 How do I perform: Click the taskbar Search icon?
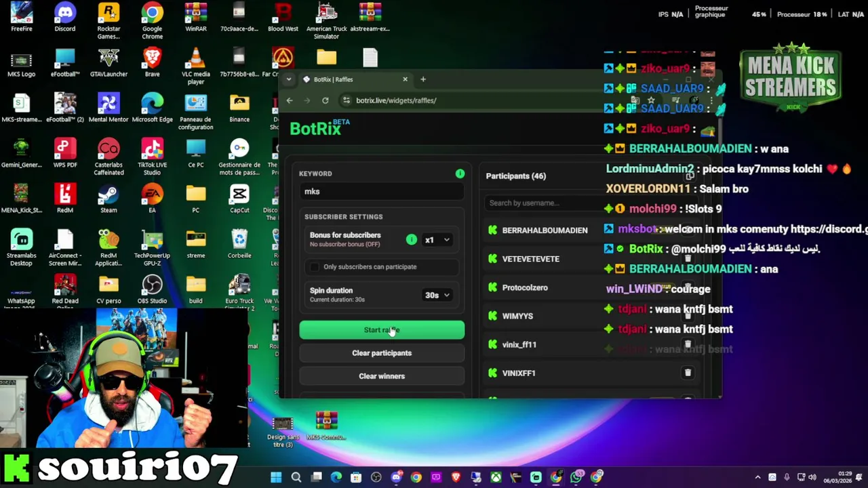pyautogui.click(x=296, y=477)
